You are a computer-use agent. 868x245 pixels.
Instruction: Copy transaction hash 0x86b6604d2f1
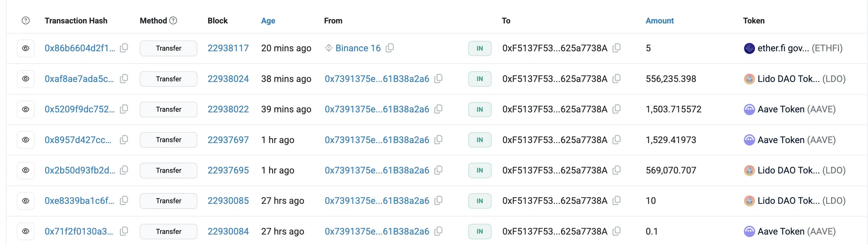(124, 48)
